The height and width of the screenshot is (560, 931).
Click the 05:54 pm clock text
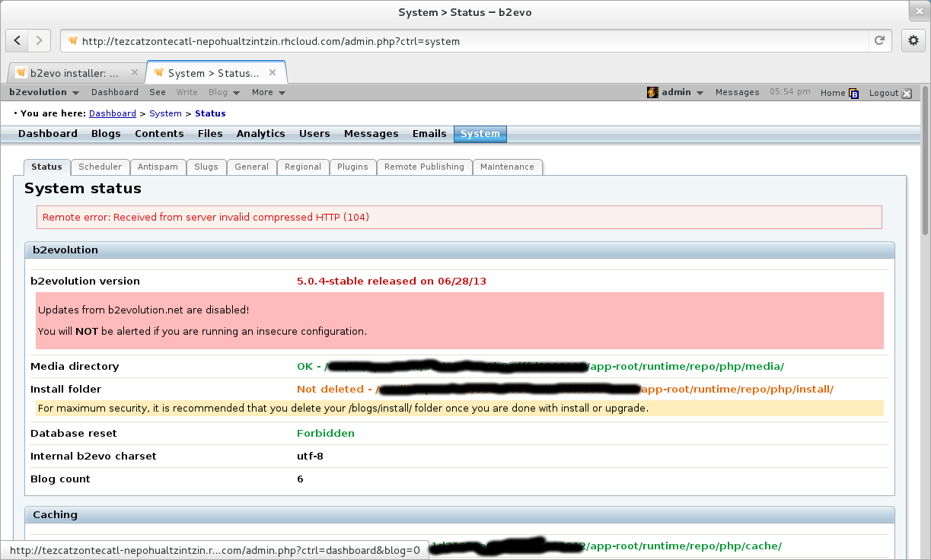pyautogui.click(x=790, y=92)
